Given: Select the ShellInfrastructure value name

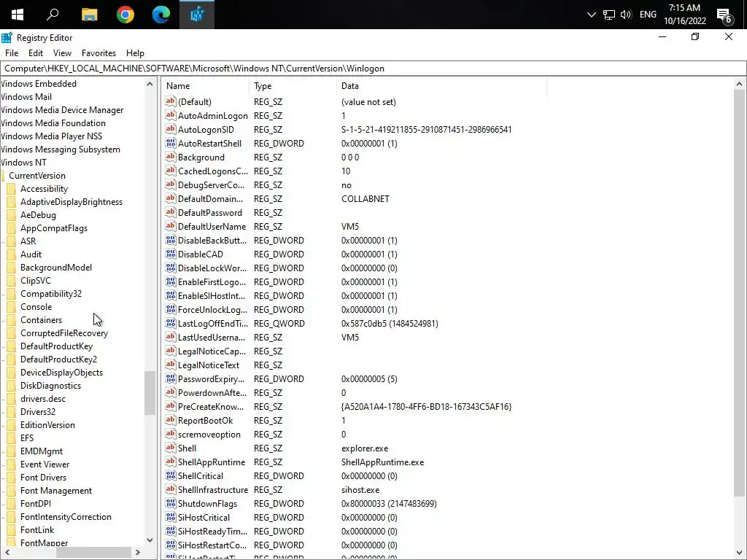Looking at the screenshot, I should (213, 489).
